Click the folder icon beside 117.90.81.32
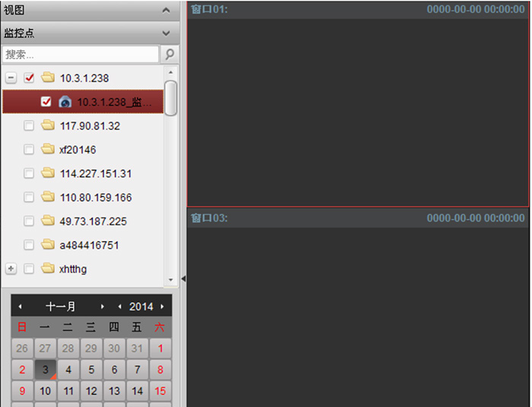 tap(48, 126)
